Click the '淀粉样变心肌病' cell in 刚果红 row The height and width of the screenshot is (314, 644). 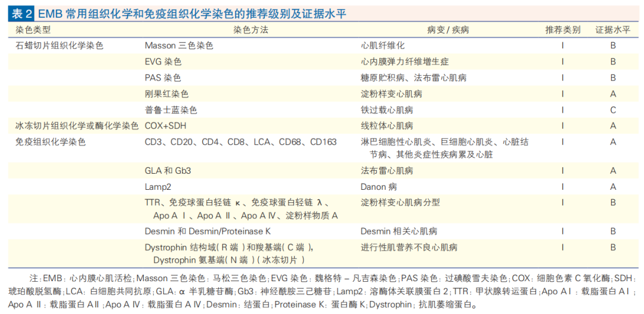pyautogui.click(x=391, y=94)
